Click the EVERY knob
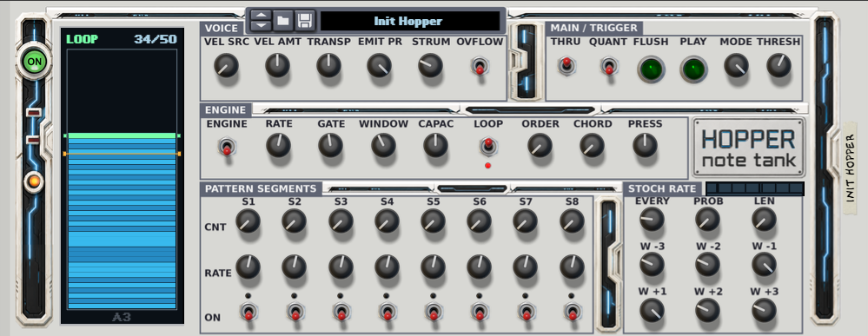Viewport: 868px width, 336px height. pyautogui.click(x=652, y=219)
